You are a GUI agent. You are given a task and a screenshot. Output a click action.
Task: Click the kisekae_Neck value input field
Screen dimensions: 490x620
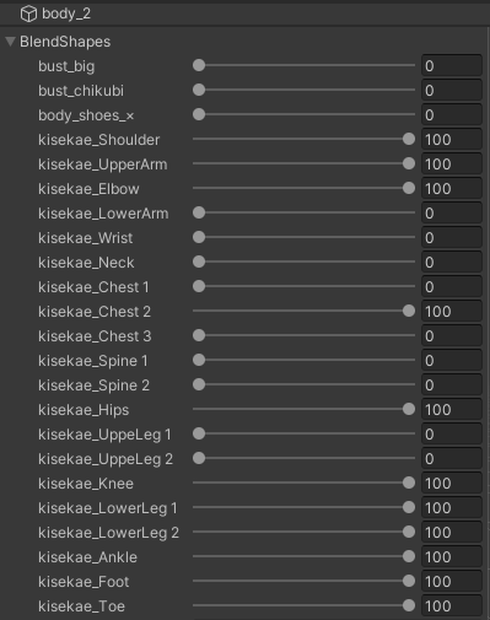click(452, 262)
